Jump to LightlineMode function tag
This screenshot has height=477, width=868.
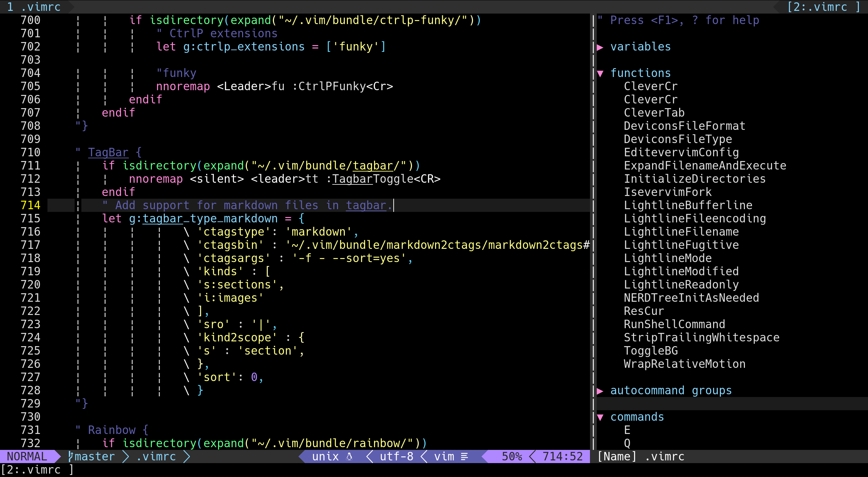tap(668, 258)
